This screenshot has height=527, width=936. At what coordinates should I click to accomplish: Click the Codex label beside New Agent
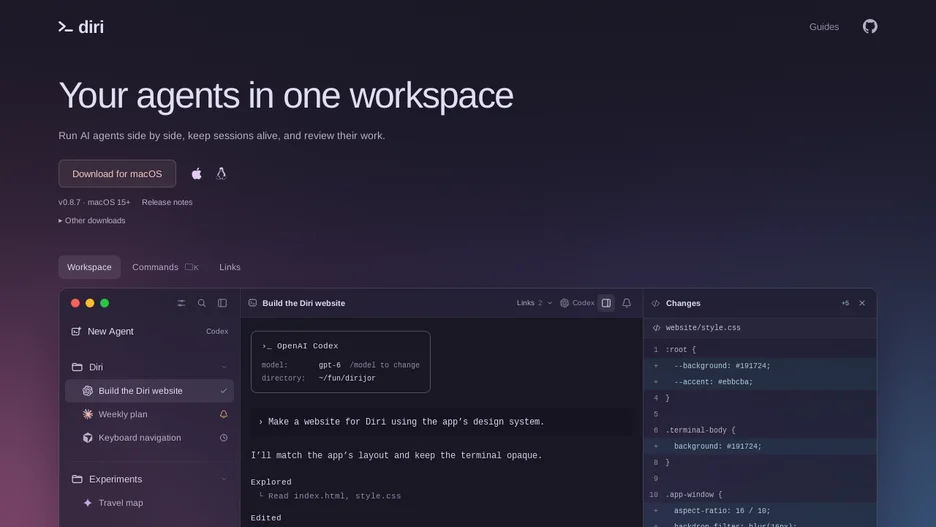point(217,331)
